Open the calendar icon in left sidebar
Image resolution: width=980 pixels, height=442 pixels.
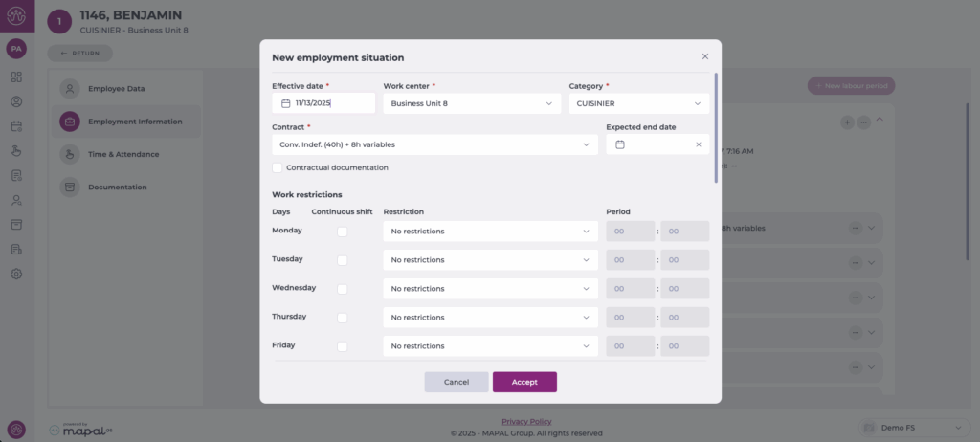click(x=16, y=126)
